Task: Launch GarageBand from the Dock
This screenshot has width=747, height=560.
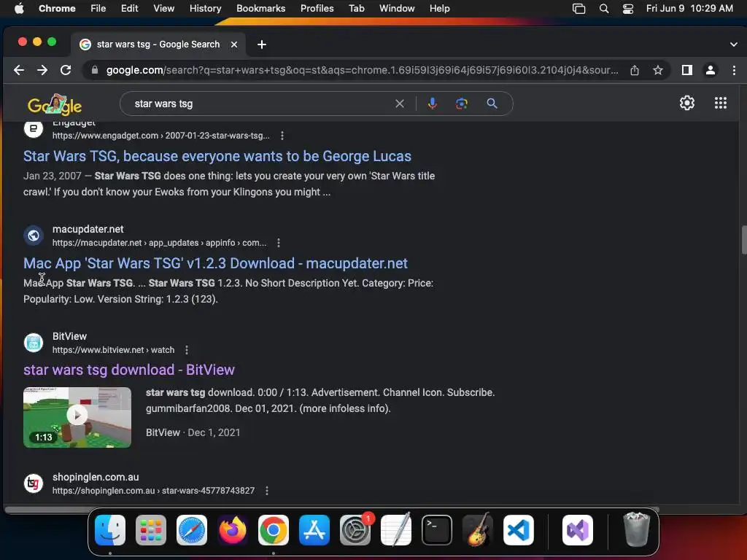Action: click(478, 529)
